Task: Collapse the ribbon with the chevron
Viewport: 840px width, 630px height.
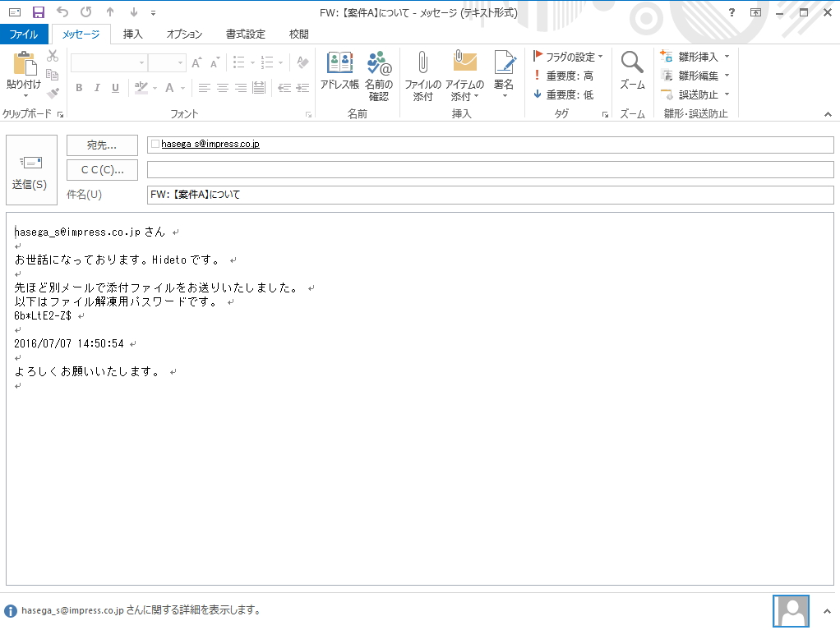Action: pyautogui.click(x=828, y=114)
